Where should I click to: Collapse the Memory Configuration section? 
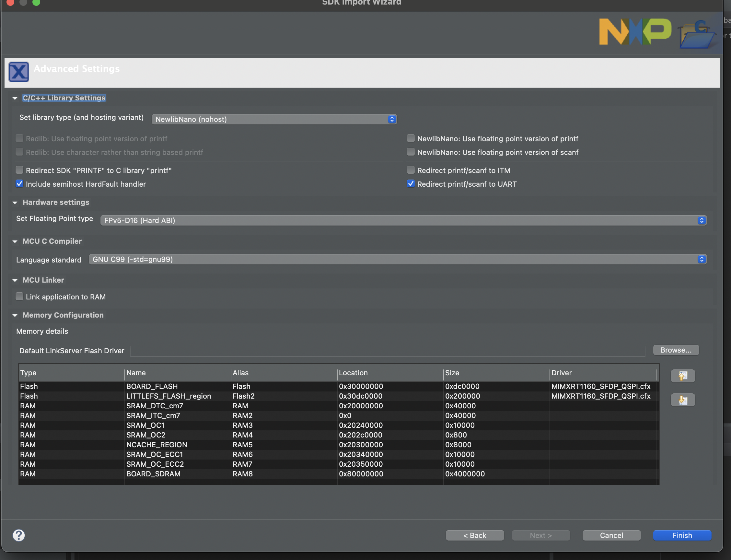15,315
